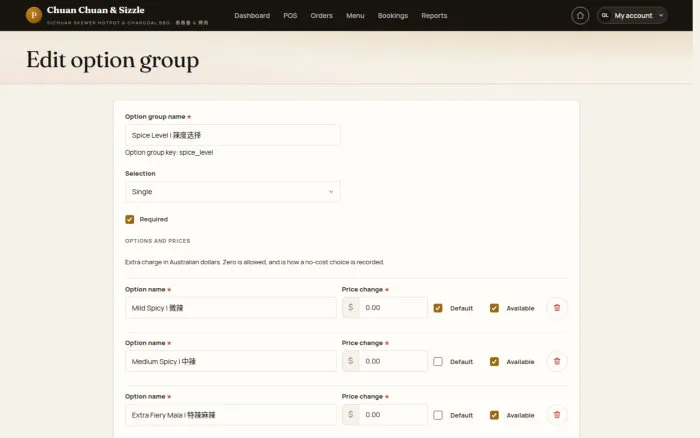Set Extra Fiery Mala as Default
700x438 pixels.
coord(438,415)
